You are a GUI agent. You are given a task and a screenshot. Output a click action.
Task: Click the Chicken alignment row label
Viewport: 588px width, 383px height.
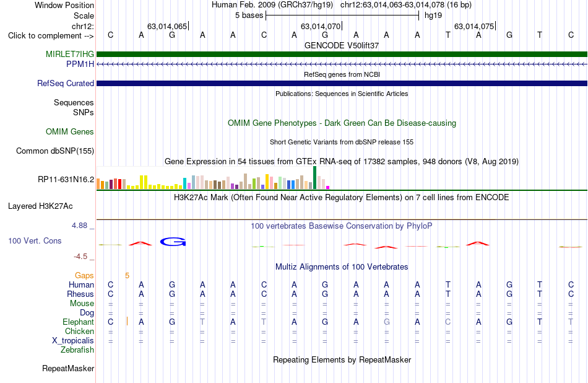tap(79, 331)
